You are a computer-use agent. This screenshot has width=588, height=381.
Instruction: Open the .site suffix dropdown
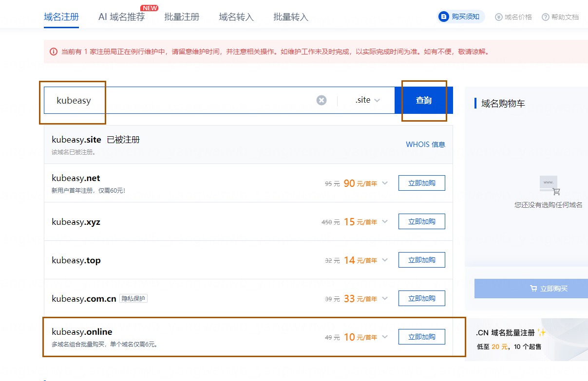(367, 100)
